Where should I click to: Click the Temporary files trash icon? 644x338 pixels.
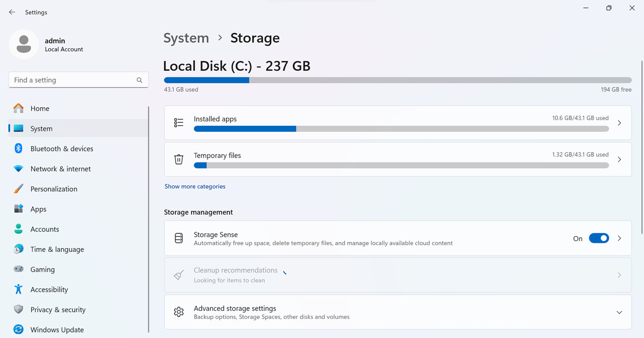179,159
